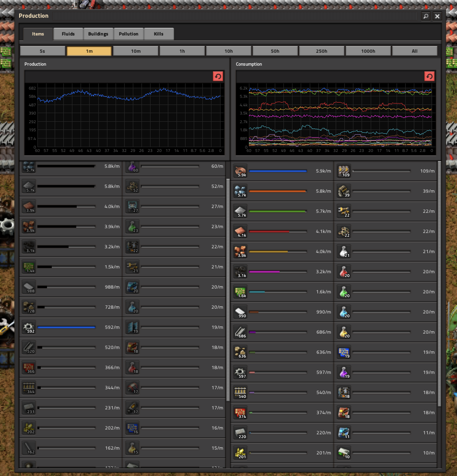Select the copper ore icon at 3.9k/m in production
The width and height of the screenshot is (457, 476).
point(29,226)
